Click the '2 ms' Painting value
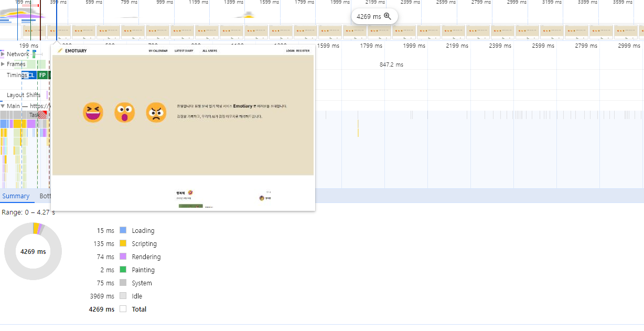Screen dimensions: 644x331 click(x=108, y=270)
